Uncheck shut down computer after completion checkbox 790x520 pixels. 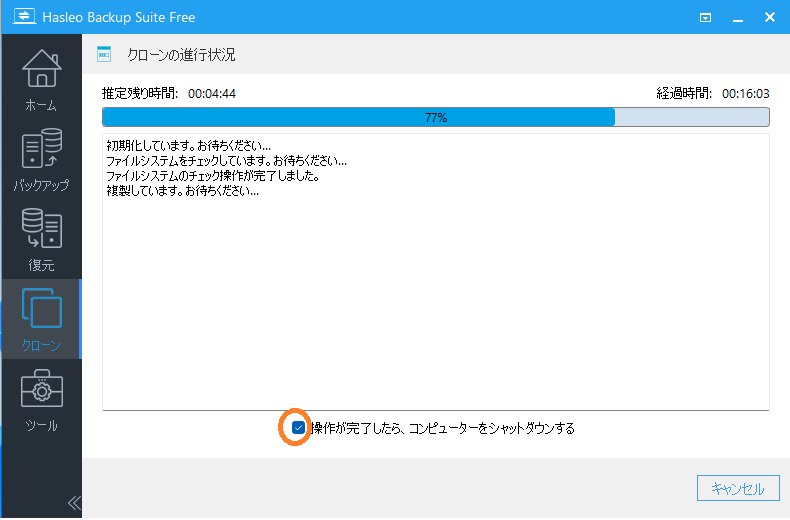tap(298, 428)
